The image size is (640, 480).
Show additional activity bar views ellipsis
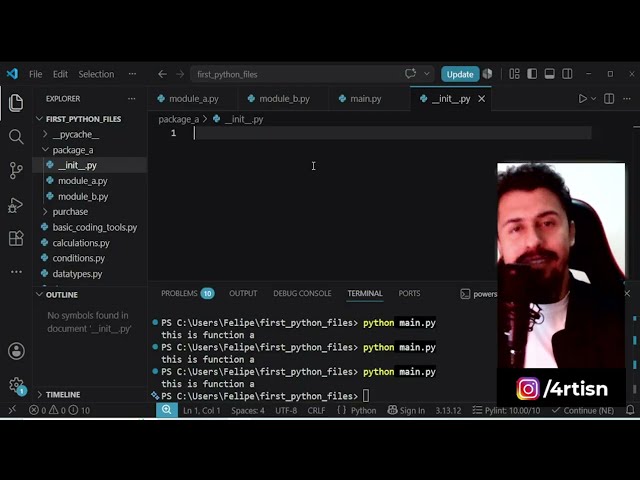point(16,271)
